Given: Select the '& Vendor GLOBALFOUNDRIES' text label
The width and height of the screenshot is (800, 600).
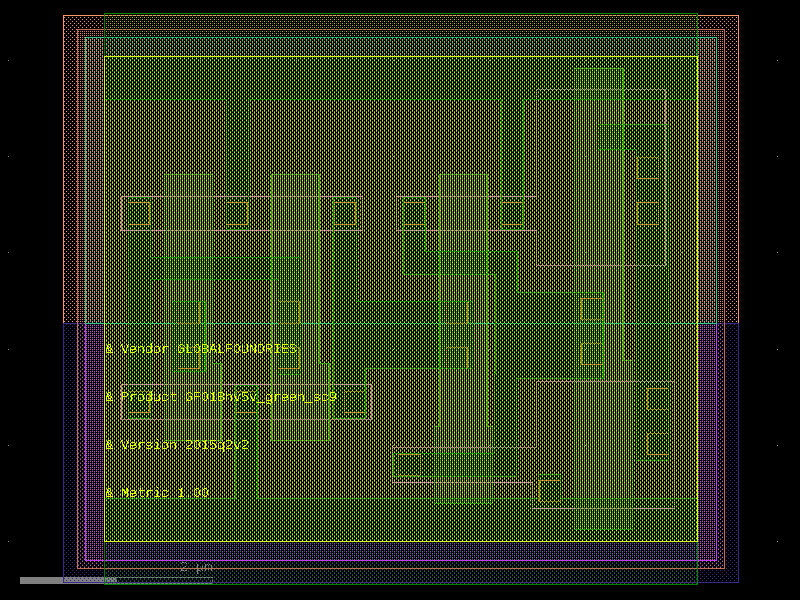Looking at the screenshot, I should pos(202,349).
